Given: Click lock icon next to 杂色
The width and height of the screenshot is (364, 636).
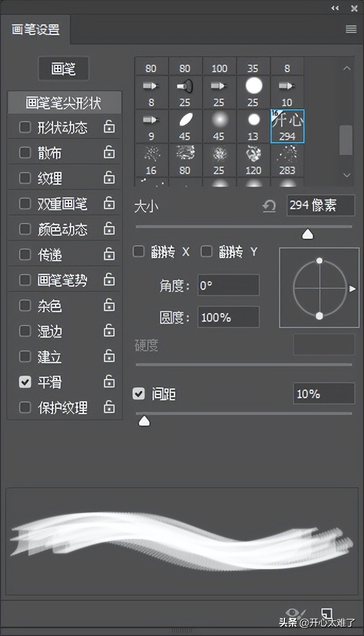Looking at the screenshot, I should tap(109, 305).
